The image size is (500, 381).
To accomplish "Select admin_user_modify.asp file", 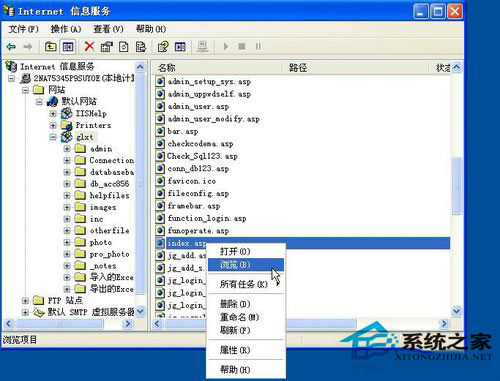I will point(213,119).
